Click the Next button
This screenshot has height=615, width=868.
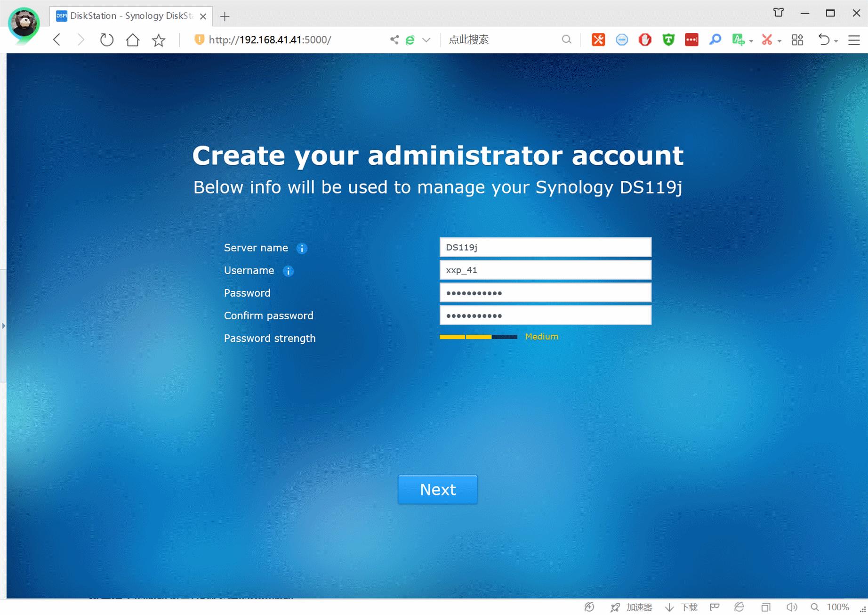click(x=438, y=490)
